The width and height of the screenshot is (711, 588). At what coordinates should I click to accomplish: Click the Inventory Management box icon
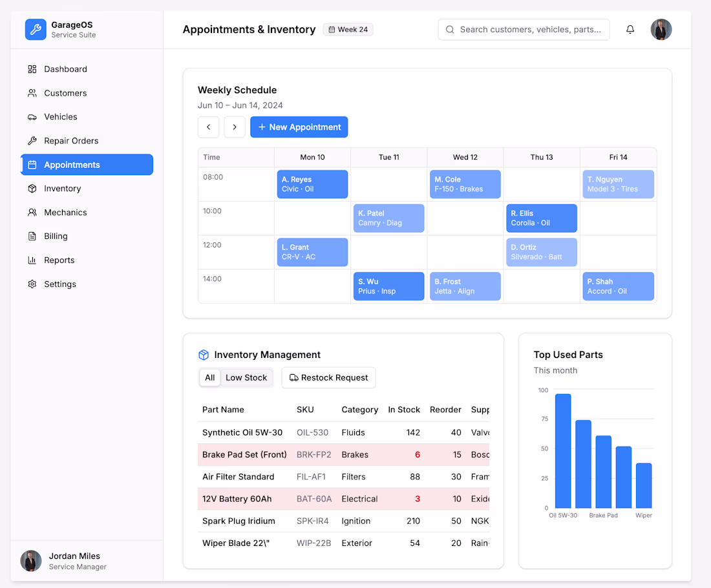204,355
